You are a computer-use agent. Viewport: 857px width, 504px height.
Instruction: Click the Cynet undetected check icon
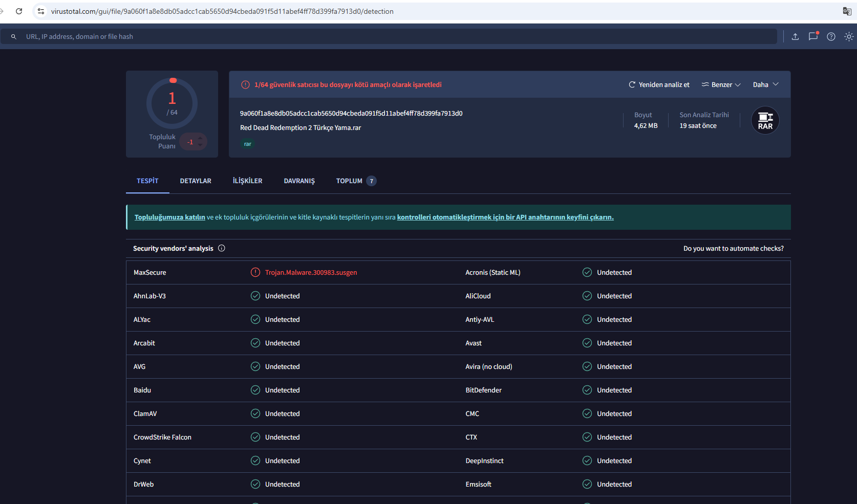click(255, 461)
